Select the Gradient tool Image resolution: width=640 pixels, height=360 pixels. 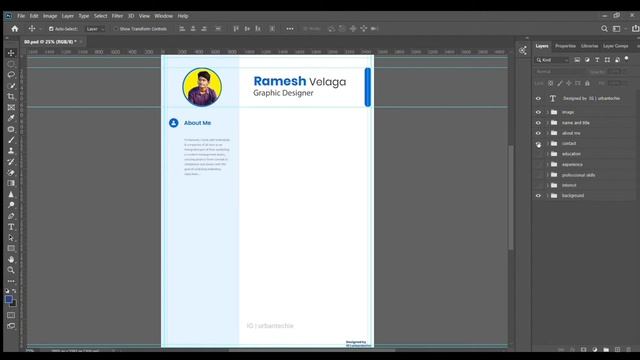11,183
